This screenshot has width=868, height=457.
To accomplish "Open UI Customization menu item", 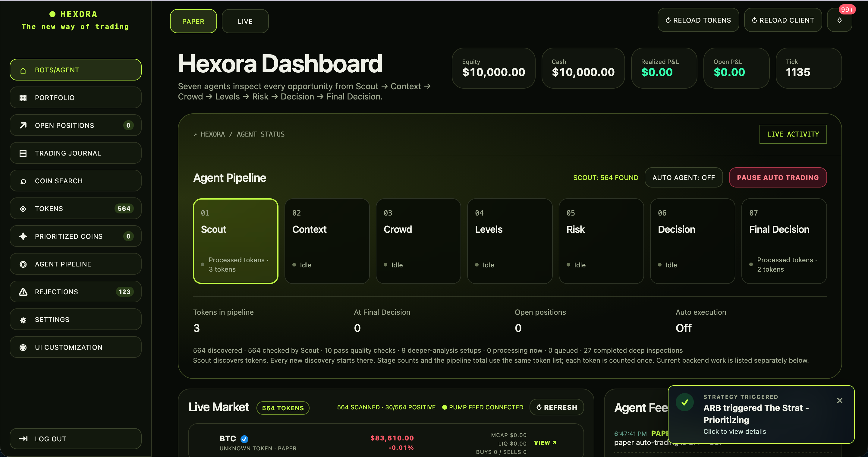I will tap(75, 348).
